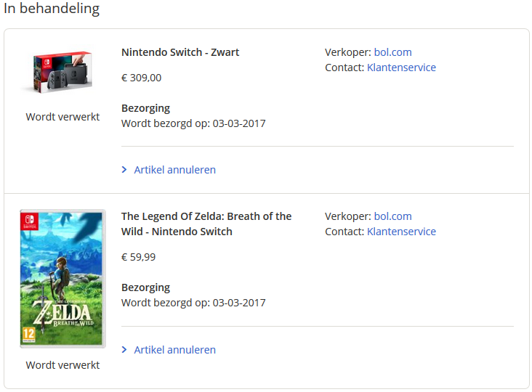Click the red Switch logo on Zelda cover
Image resolution: width=532 pixels, height=392 pixels.
31,221
